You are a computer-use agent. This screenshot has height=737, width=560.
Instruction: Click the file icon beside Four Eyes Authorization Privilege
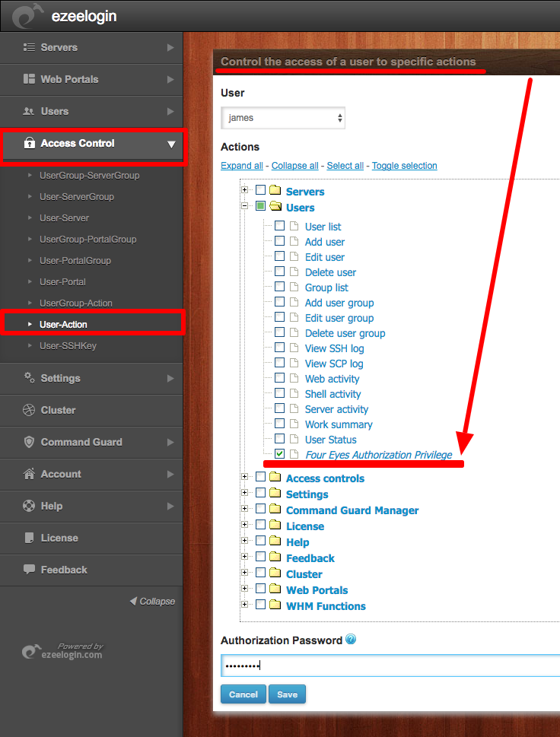[x=294, y=454]
